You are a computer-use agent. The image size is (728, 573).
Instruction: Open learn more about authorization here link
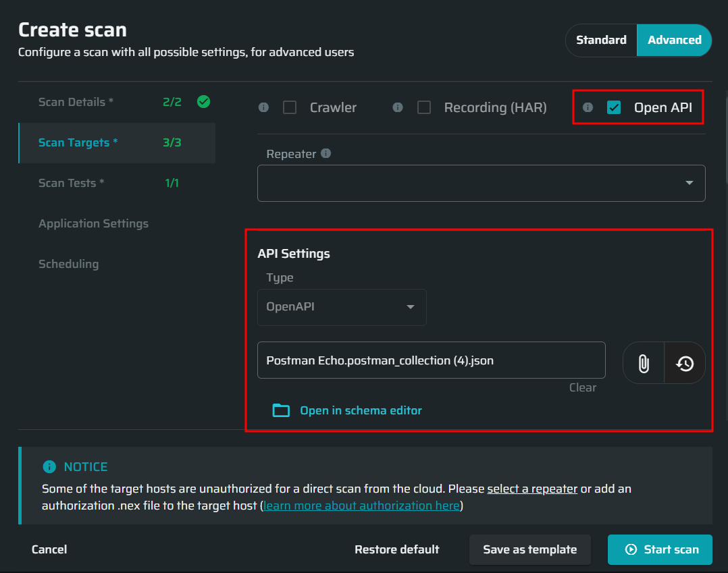[361, 506]
